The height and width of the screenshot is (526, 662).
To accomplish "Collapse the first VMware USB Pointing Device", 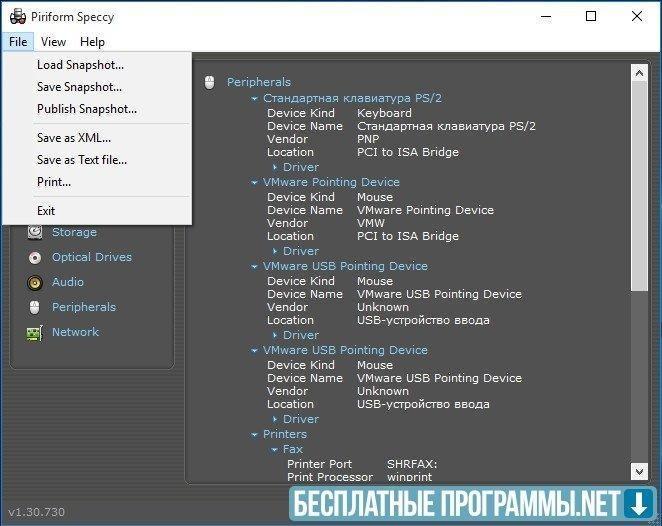I will [x=254, y=266].
